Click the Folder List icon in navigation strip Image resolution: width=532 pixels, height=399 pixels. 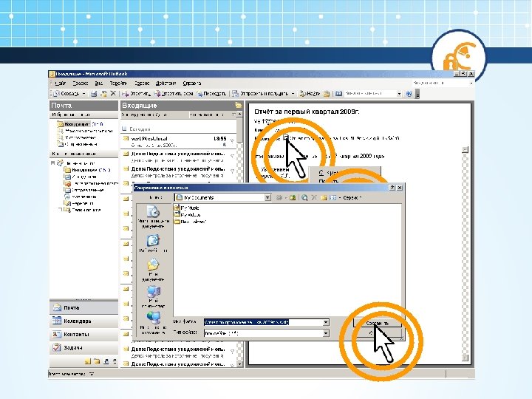[97, 361]
